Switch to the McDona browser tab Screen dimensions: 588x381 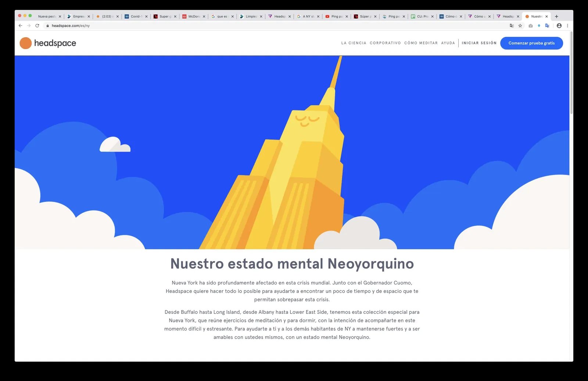pos(194,17)
